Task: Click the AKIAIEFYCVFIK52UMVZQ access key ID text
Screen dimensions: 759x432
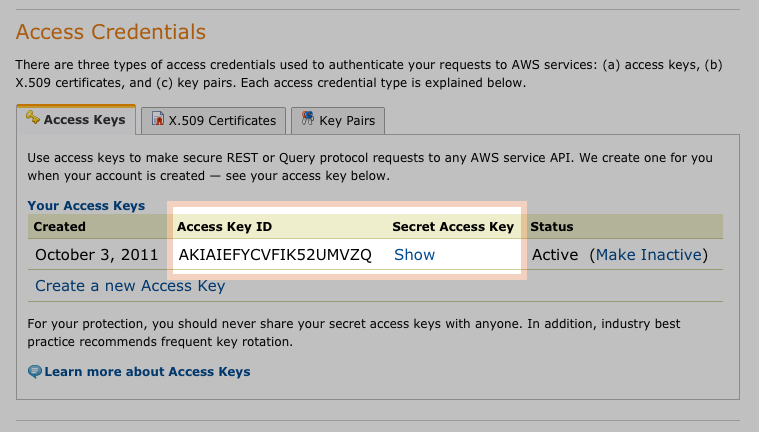Action: tap(275, 255)
